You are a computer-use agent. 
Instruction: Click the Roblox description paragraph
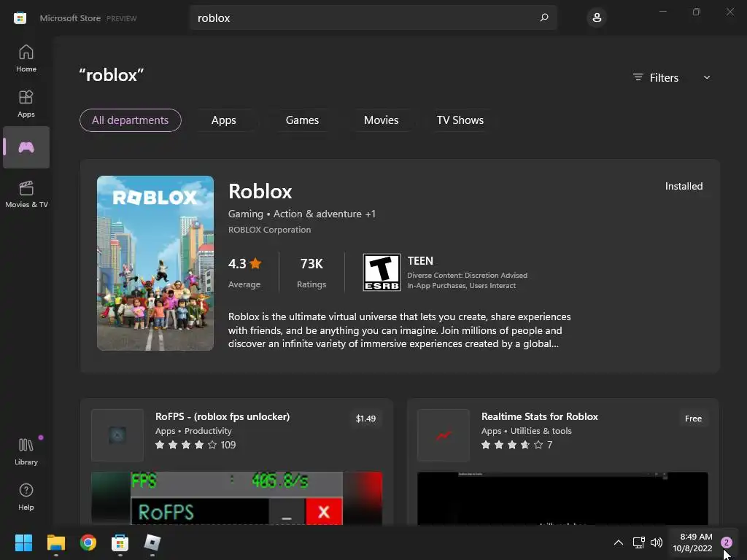[399, 330]
